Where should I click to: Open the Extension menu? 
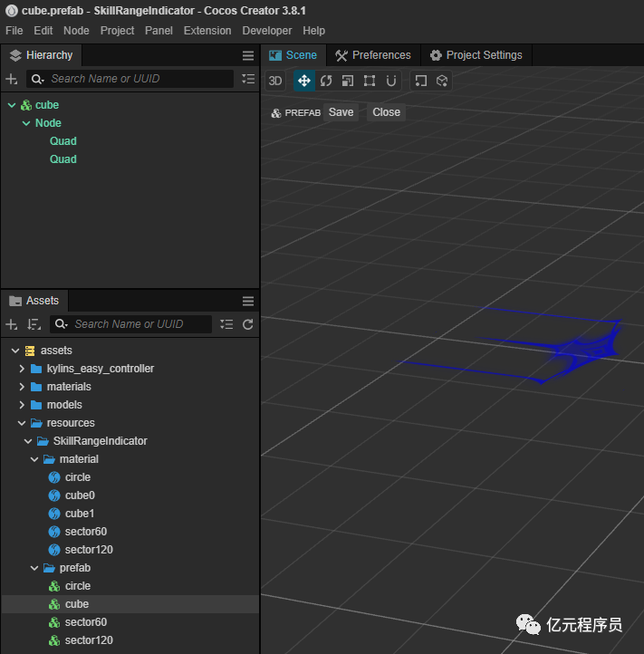[207, 31]
